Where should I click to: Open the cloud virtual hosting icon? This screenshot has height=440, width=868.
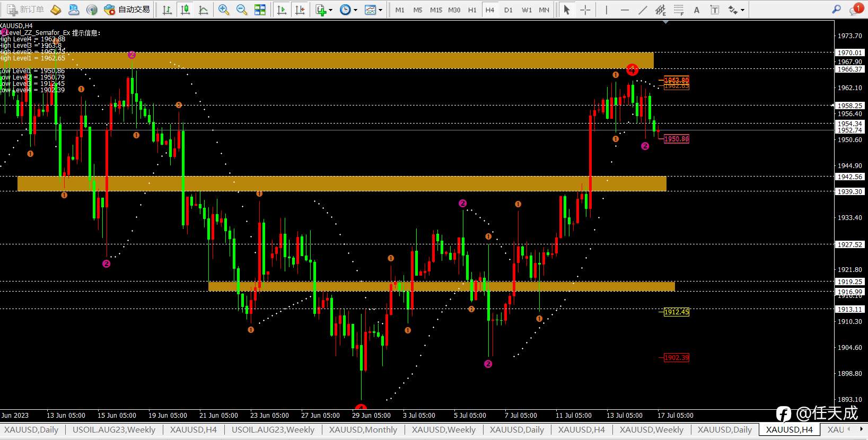[74, 10]
